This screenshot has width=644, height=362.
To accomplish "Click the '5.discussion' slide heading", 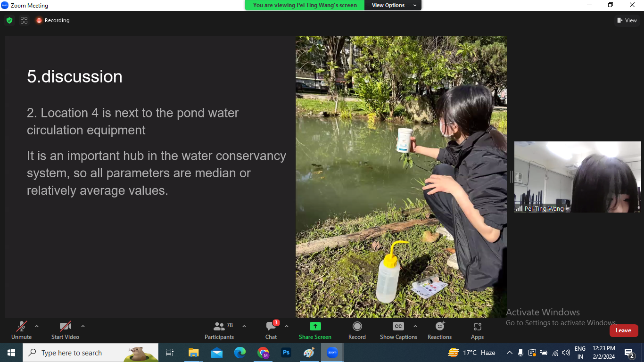I will 74,76.
